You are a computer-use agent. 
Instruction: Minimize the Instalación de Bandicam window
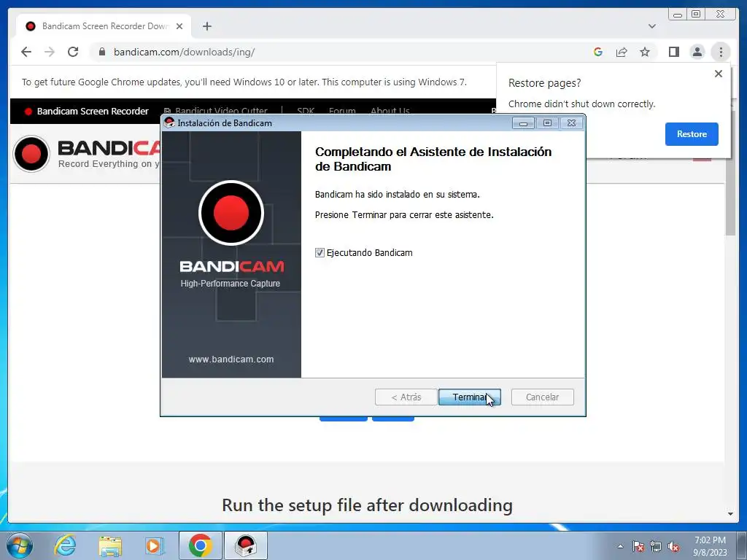523,122
